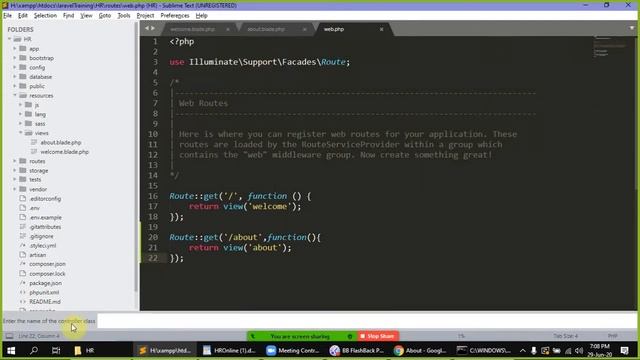Collapse the resources folder
Viewport: 640px width, 360px height.
(15, 96)
